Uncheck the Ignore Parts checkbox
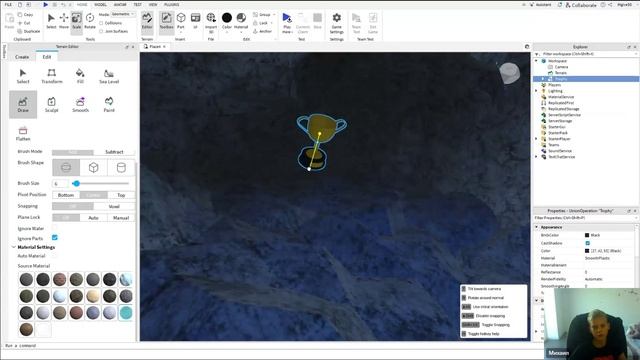Viewport: 640px width, 360px height. [55, 238]
